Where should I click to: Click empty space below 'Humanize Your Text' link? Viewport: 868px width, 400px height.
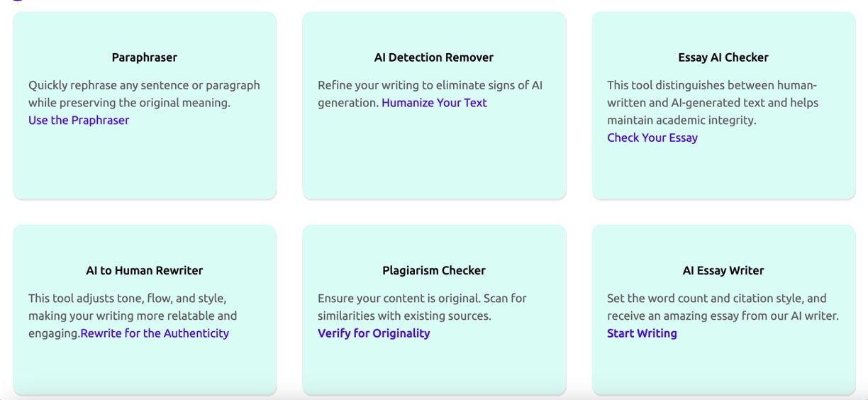[x=434, y=157]
